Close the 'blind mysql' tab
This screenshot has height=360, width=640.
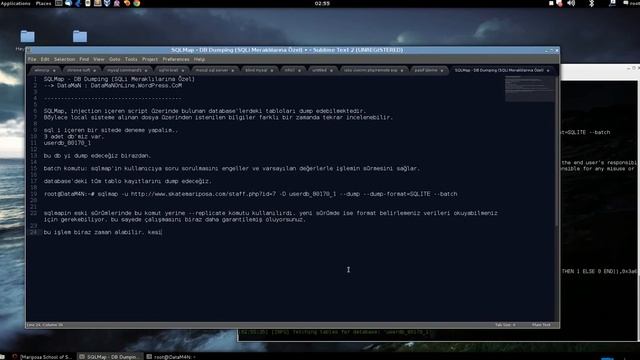tap(272, 71)
